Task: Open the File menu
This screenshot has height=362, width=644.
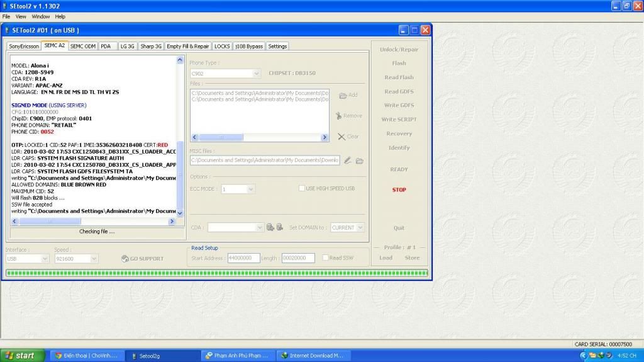Action: [x=6, y=17]
